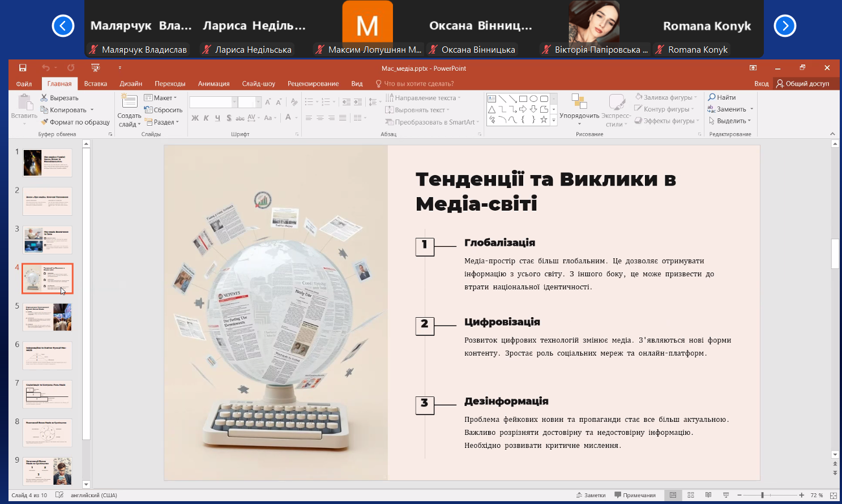
Task: Toggle the Comments (Примечания) pane
Action: pos(635,495)
